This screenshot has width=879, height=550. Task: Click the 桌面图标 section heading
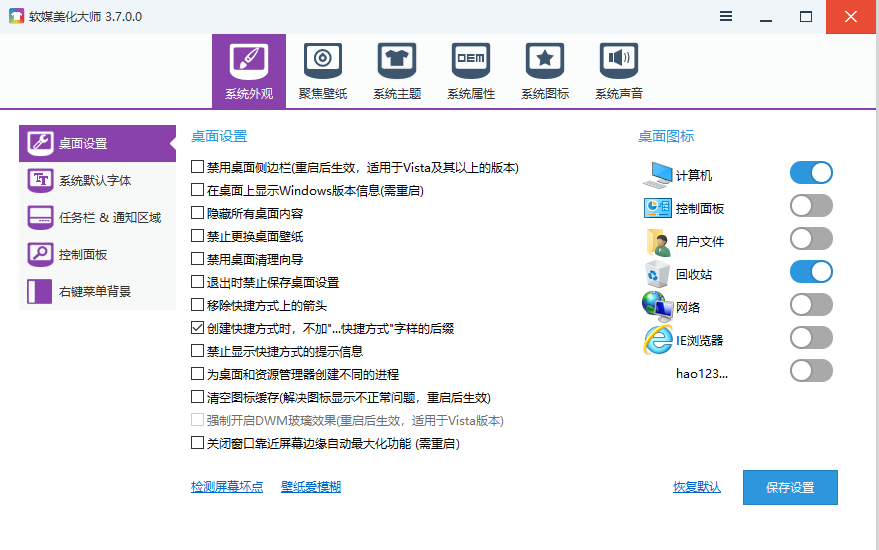tap(666, 136)
